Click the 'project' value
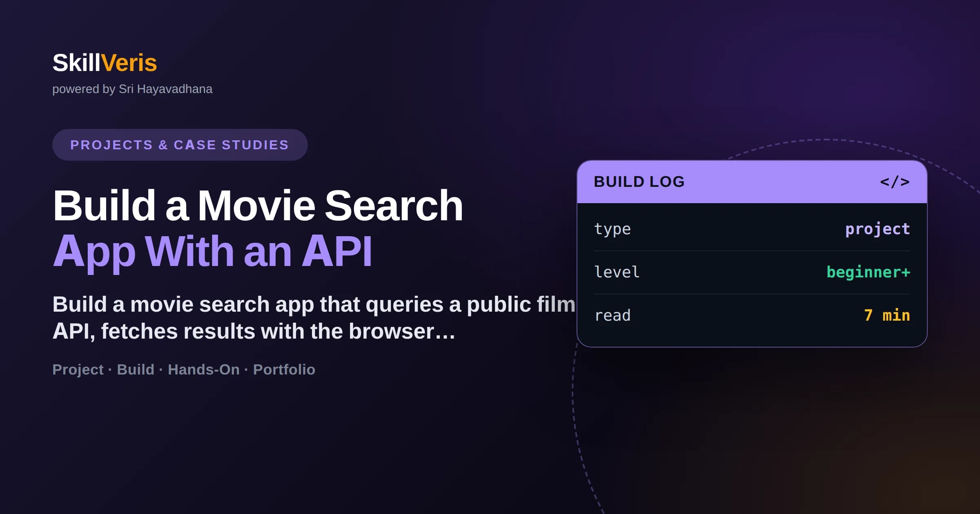The image size is (980, 514). point(878,229)
